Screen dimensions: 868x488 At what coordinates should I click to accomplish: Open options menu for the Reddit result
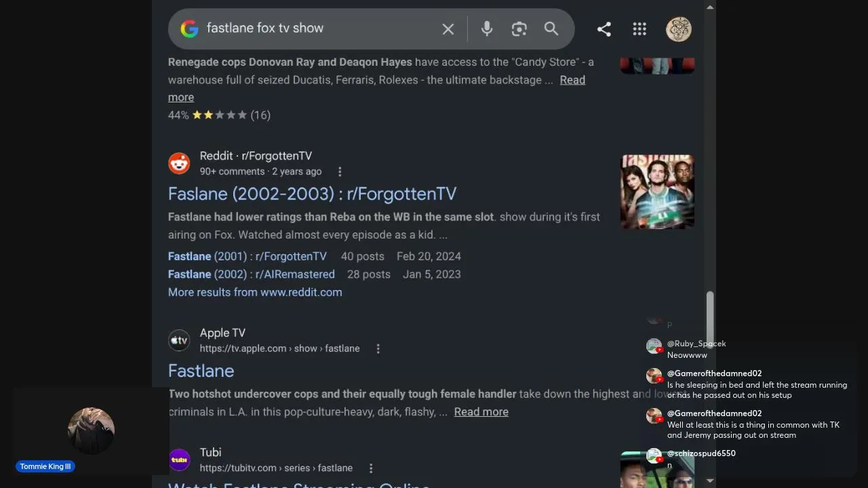coord(340,171)
